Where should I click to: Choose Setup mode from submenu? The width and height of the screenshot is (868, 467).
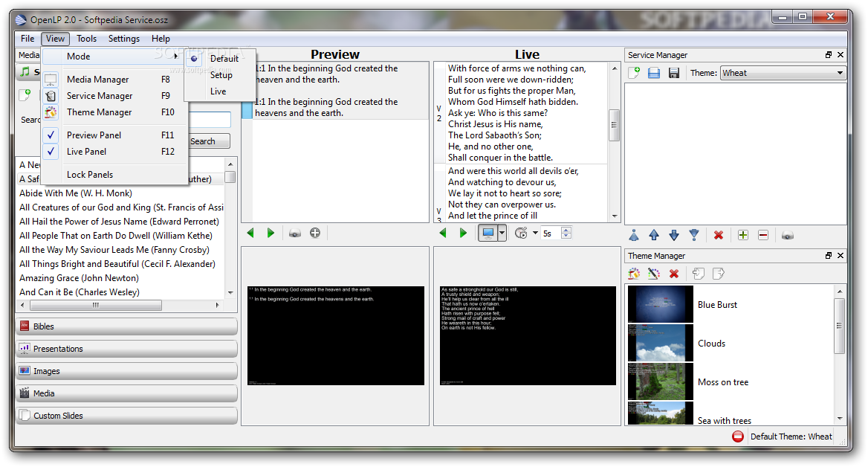220,75
